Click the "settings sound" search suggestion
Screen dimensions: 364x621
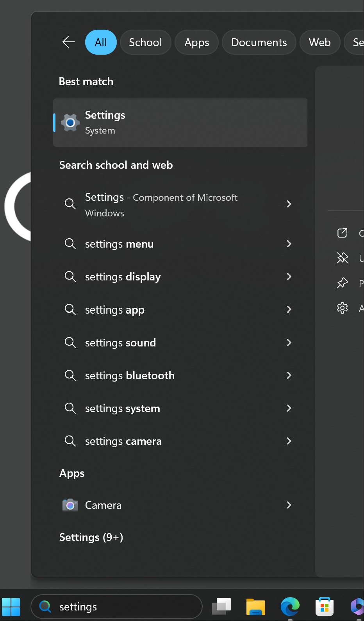coord(120,343)
